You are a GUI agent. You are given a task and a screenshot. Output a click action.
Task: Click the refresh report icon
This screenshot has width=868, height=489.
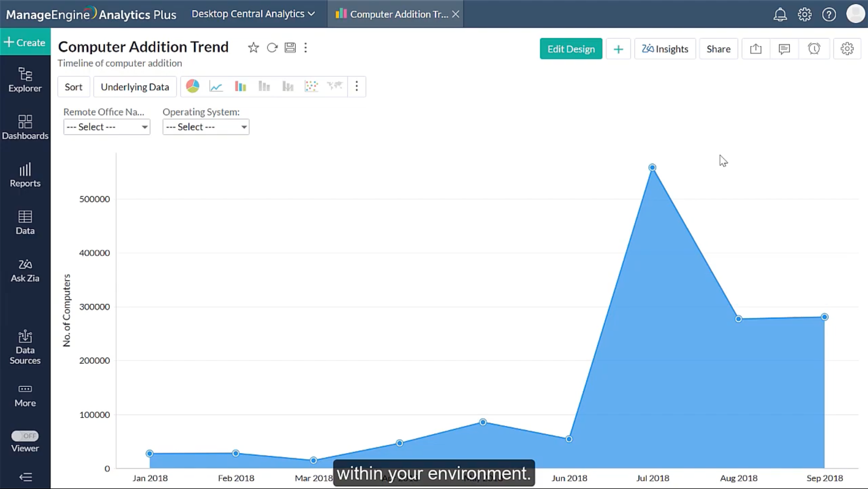[272, 48]
